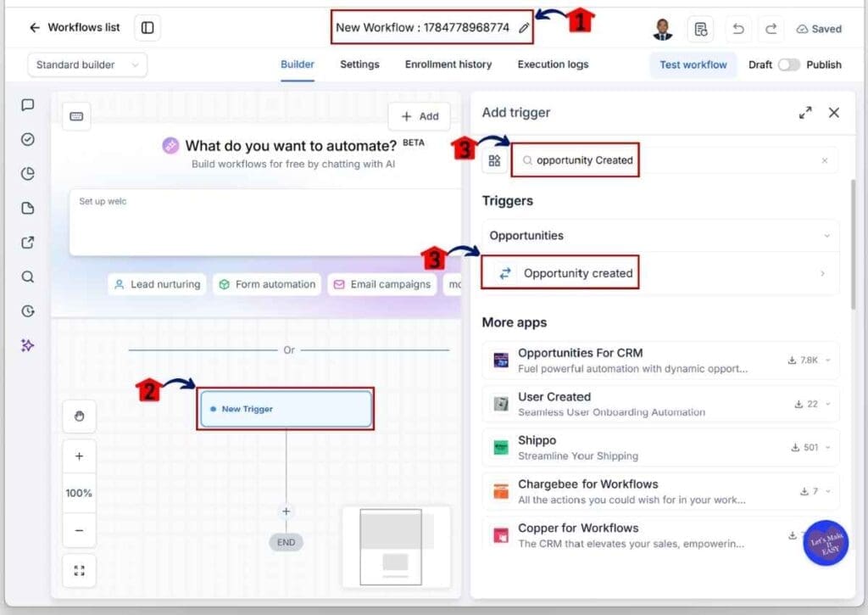Click the END node
The width and height of the screenshot is (868, 615).
click(x=286, y=542)
